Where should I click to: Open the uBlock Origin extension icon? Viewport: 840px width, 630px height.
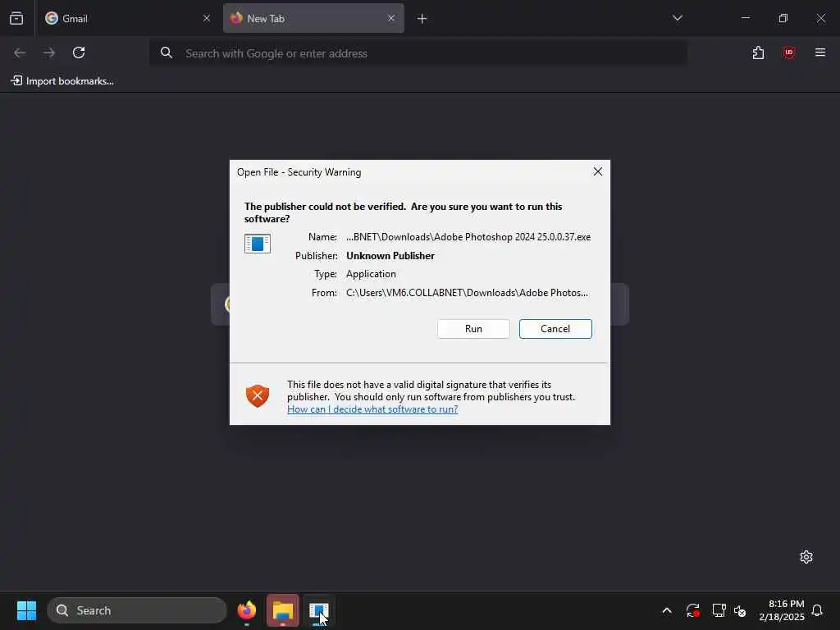[788, 52]
